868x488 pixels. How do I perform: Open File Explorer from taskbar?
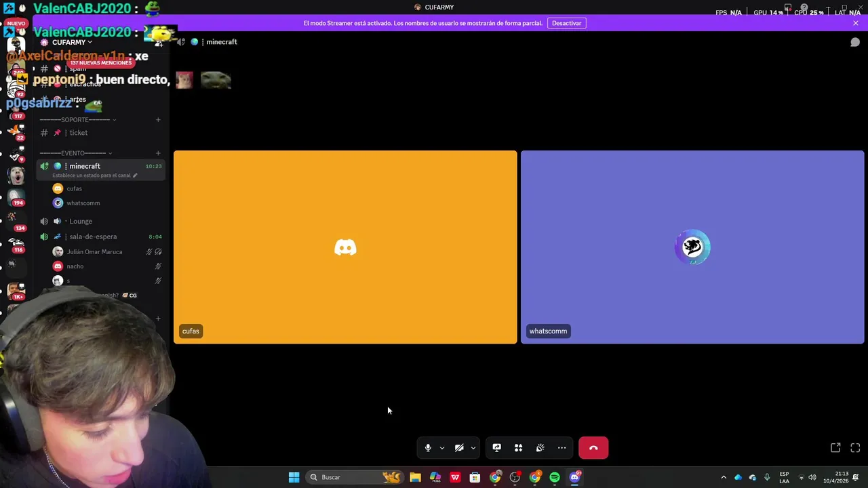tap(415, 477)
